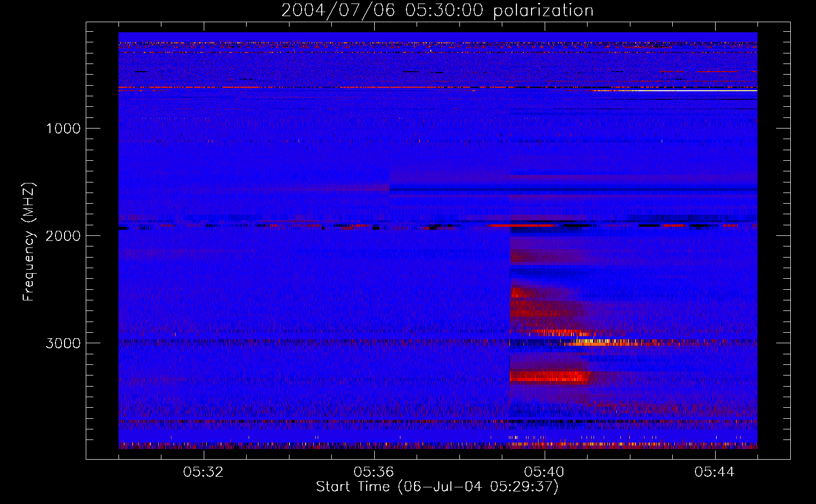Click the 'Frequency (MHZ)' y-axis label
The image size is (816, 504).
29,242
